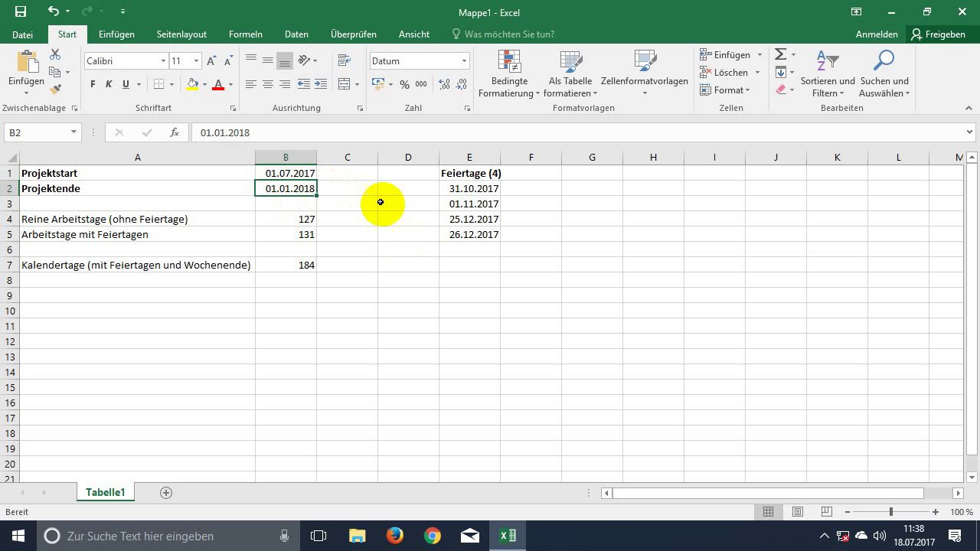Screen dimensions: 980x551
Task: Open the font color dropdown arrow
Action: click(230, 84)
